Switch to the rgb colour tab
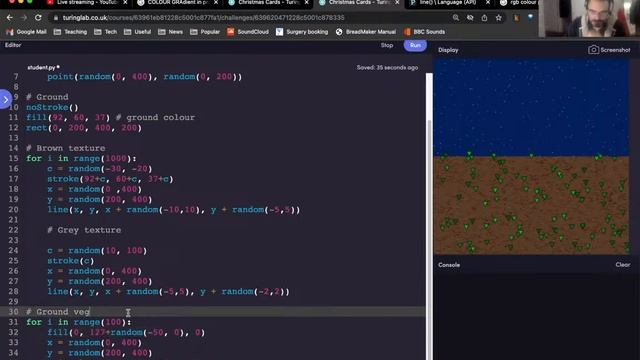The width and height of the screenshot is (640, 360). [x=518, y=3]
